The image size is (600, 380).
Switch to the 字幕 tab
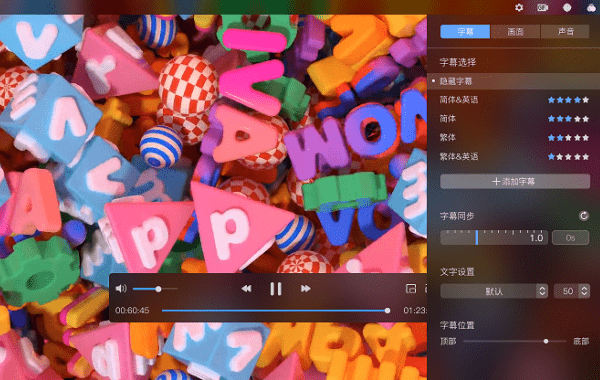465,31
